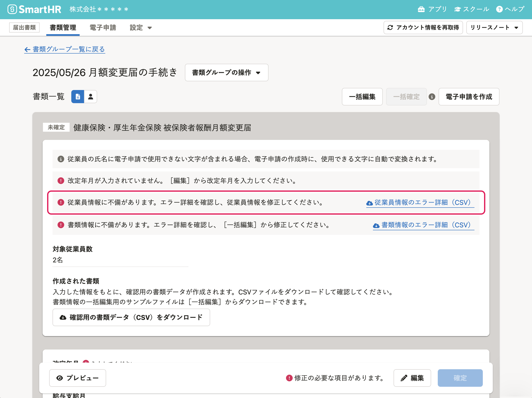Click the disabled 一括確定 button
Screen dimensions: 532x398
tap(407, 97)
